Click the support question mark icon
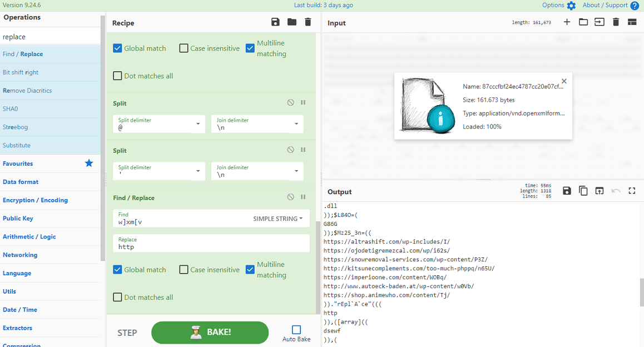Viewport: 644px width, 347px height. click(635, 6)
